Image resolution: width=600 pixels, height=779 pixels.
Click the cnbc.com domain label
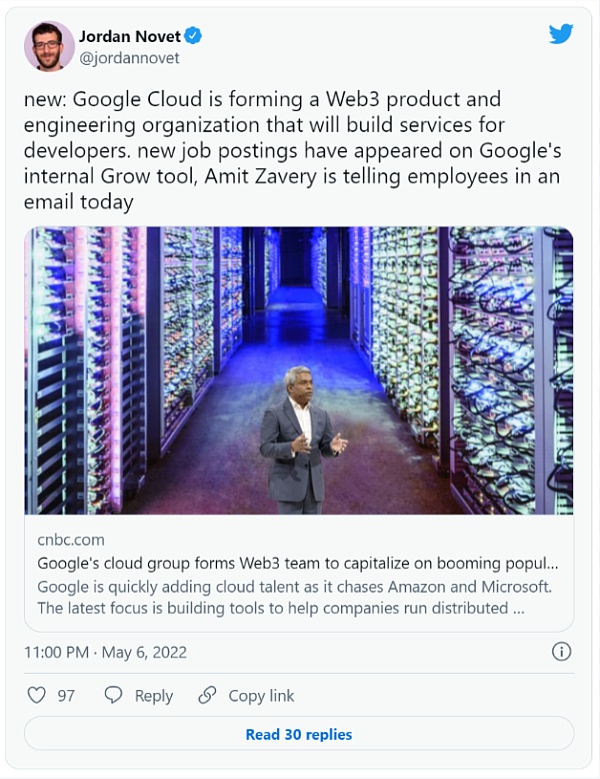point(70,539)
